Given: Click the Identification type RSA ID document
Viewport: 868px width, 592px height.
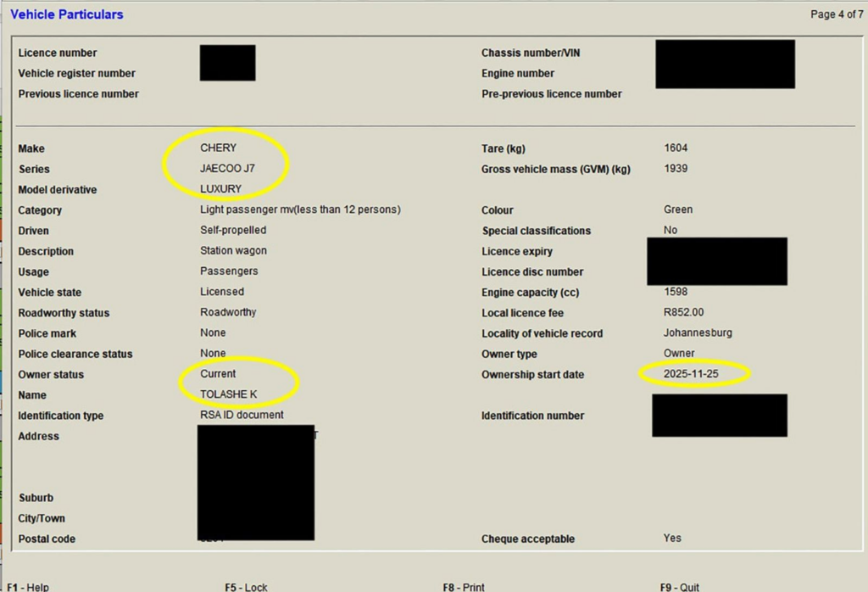Looking at the screenshot, I should click(242, 416).
